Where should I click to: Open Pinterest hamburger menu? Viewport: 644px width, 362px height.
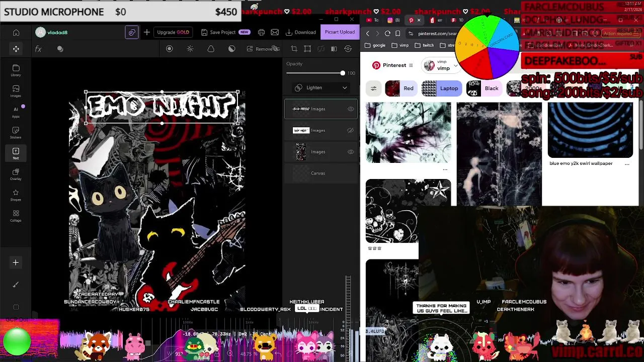pos(411,65)
